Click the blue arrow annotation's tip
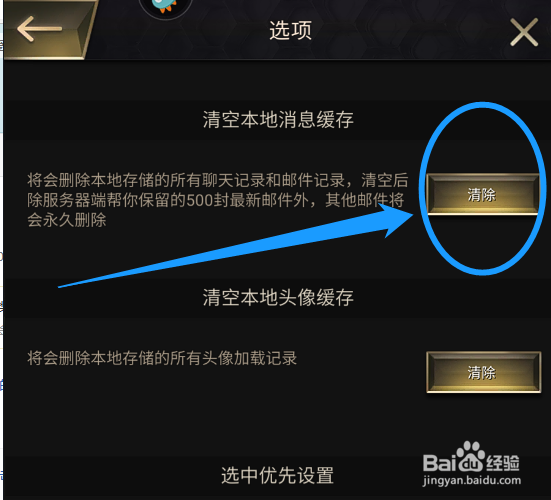 click(x=412, y=215)
